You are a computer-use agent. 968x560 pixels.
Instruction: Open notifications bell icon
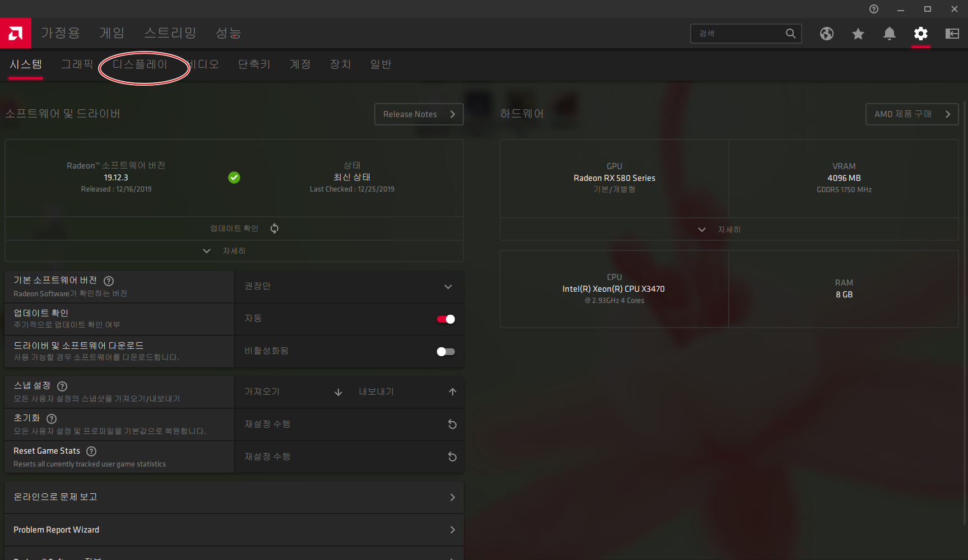coord(890,34)
